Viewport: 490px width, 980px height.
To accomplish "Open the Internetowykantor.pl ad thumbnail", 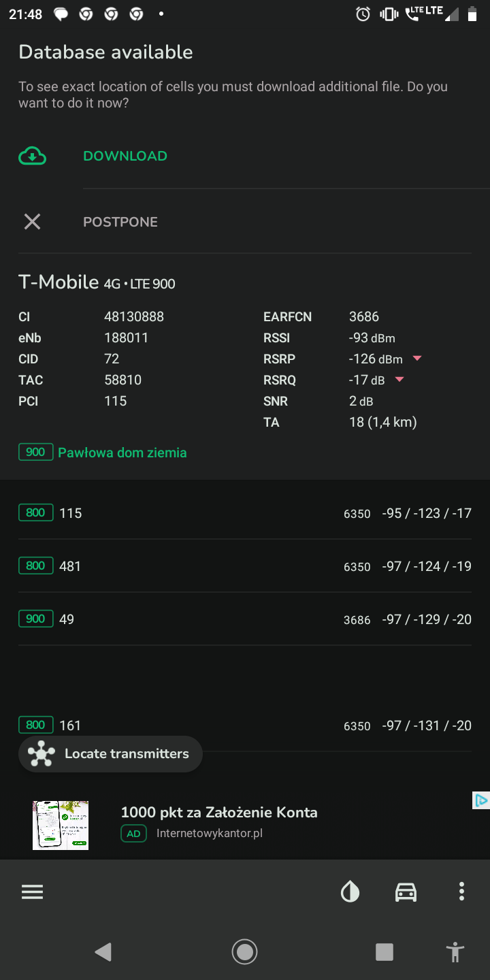I will 61,825.
